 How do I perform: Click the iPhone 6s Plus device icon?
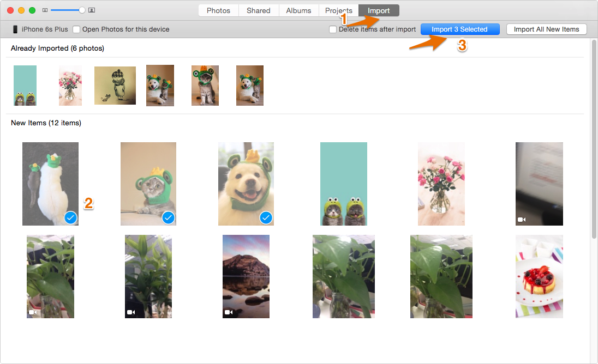coord(15,29)
